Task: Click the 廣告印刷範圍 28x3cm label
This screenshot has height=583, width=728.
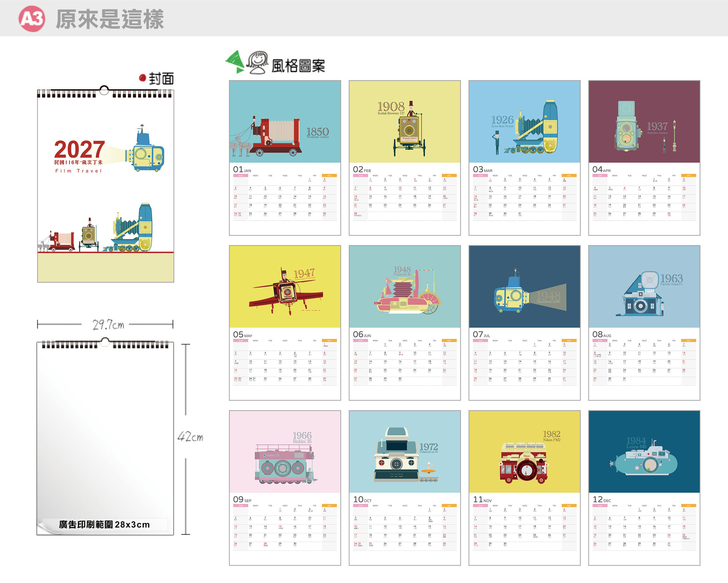Action: coord(104,524)
